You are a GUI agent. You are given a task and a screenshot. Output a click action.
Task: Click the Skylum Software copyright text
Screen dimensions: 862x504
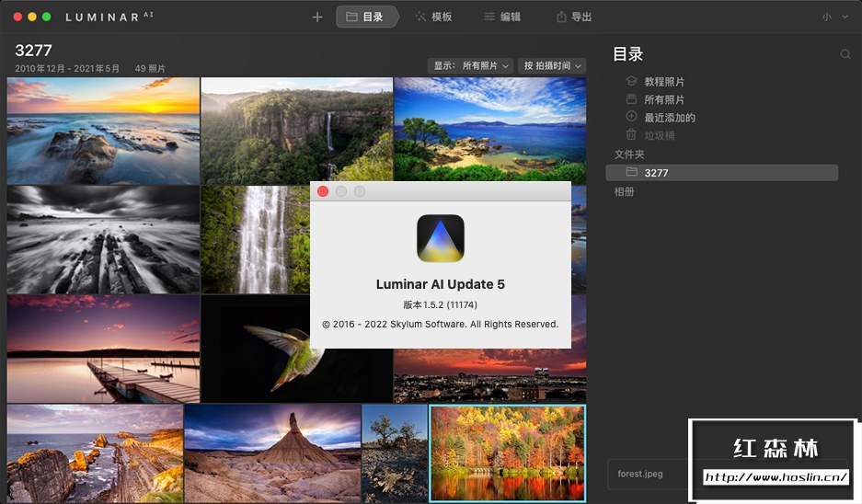[x=441, y=325]
